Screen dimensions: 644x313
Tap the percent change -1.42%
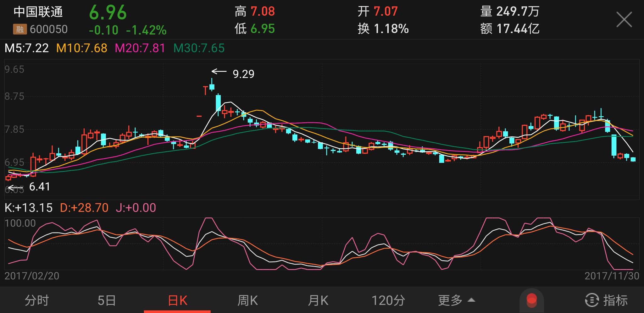click(146, 30)
